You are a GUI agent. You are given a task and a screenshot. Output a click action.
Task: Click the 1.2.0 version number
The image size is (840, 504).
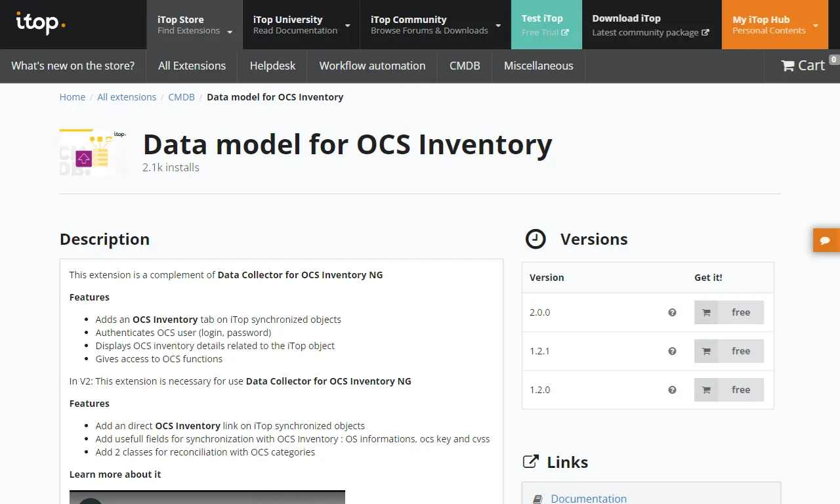pos(540,390)
